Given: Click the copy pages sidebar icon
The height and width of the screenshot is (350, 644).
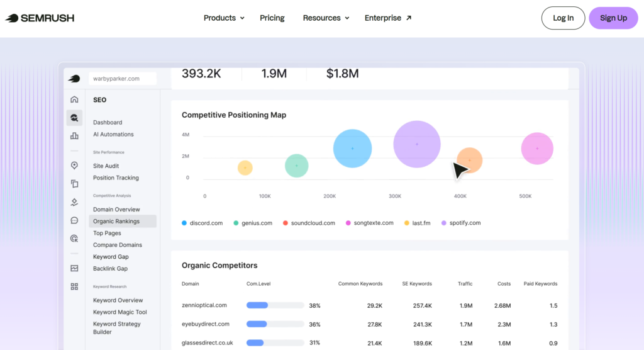Looking at the screenshot, I should pyautogui.click(x=74, y=184).
